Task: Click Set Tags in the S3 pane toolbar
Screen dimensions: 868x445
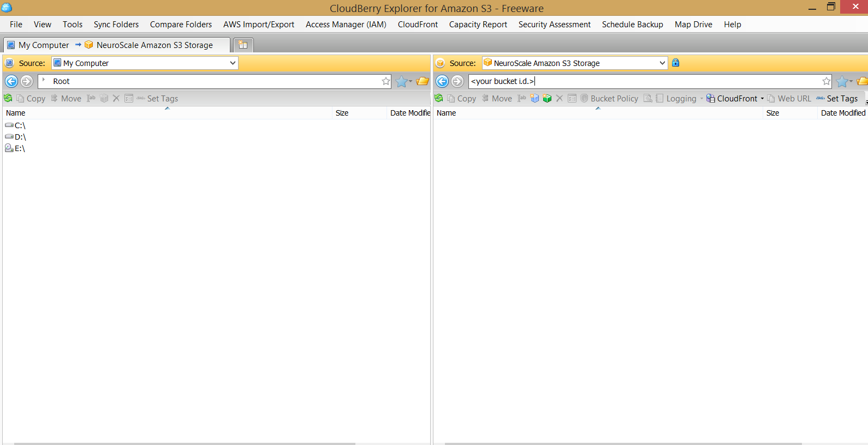Action: point(837,98)
